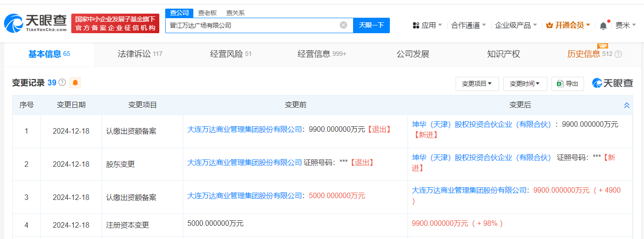Expand the 变更项目 filter dropdown

click(477, 84)
